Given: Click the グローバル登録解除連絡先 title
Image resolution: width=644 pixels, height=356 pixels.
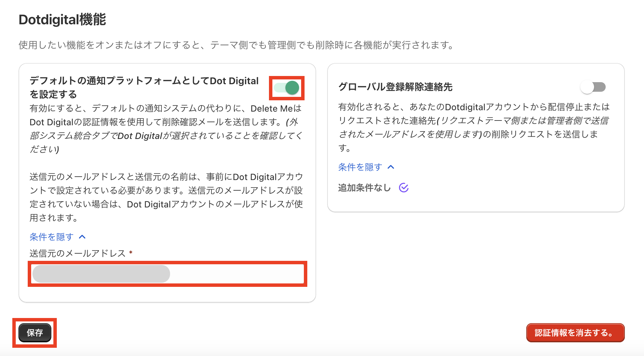Looking at the screenshot, I should coord(395,87).
